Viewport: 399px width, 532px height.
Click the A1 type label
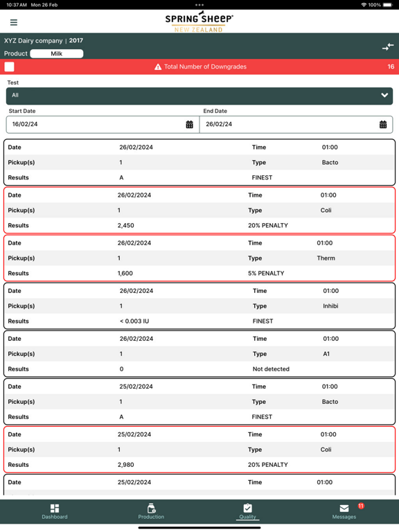click(x=326, y=354)
